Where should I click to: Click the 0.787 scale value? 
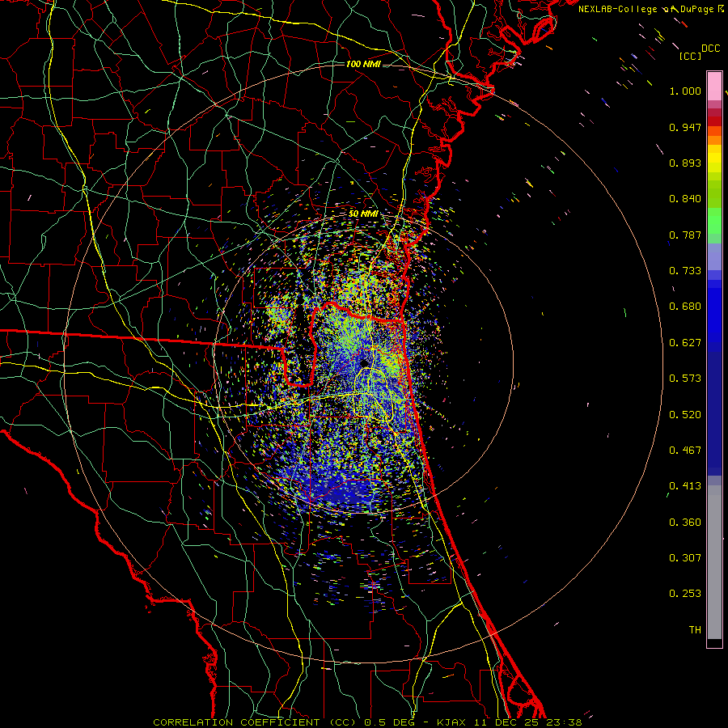(685, 235)
